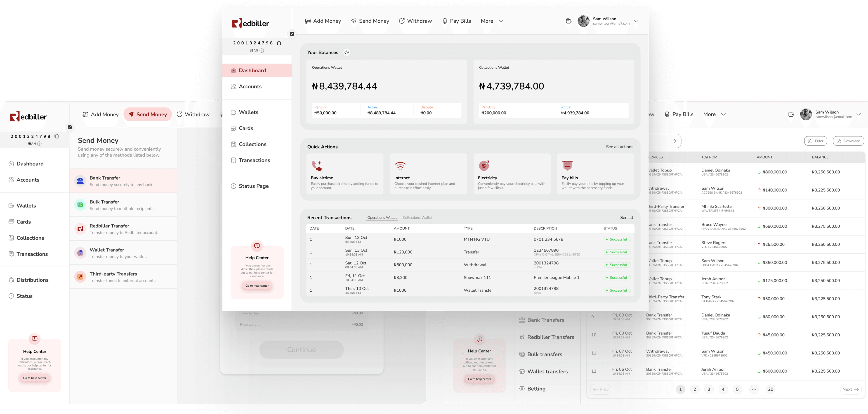This screenshot has width=868, height=414.
Task: Open the Sam Wilson profile dropdown chevron
Action: [x=636, y=21]
